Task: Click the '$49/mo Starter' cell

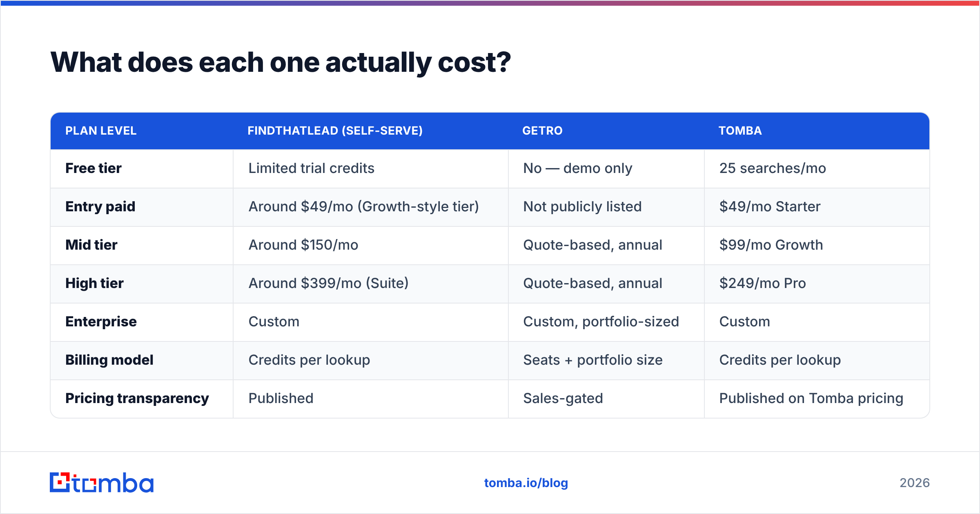Action: pyautogui.click(x=770, y=206)
